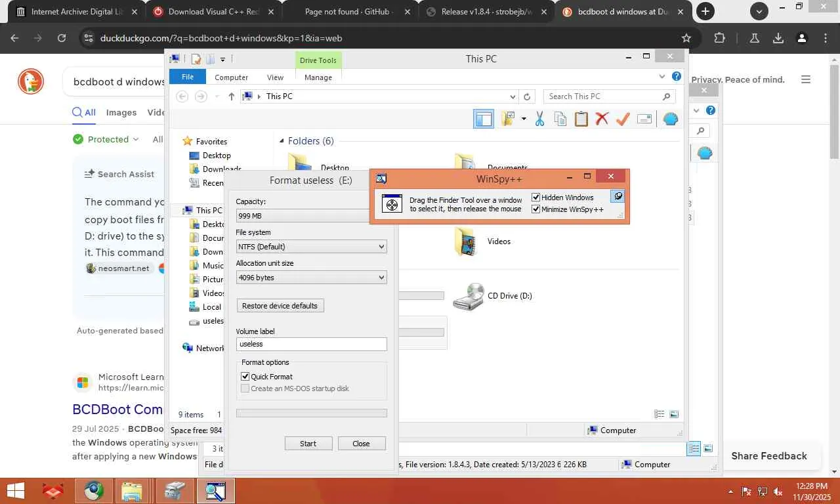Open Chrome Downloads icon
The image size is (840, 504).
click(778, 38)
